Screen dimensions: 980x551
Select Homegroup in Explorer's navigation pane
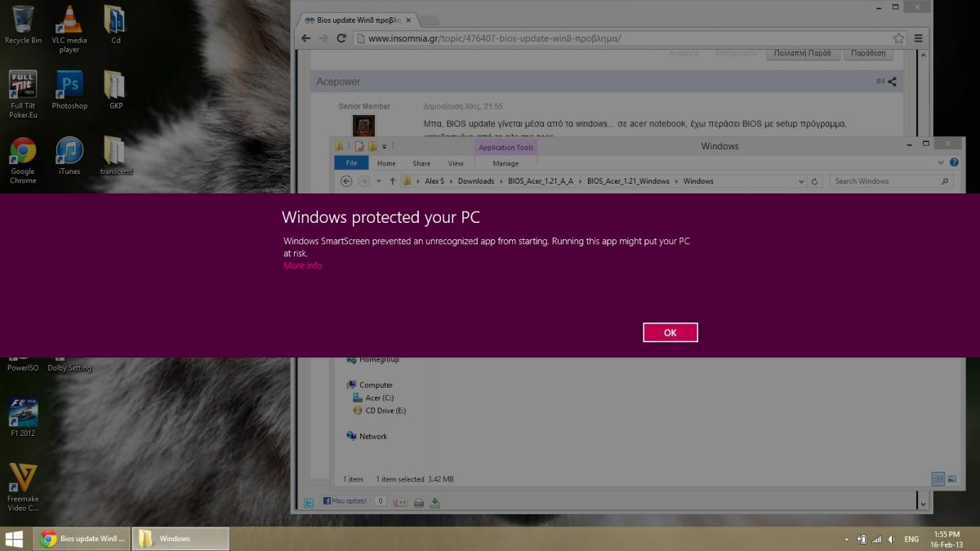[x=373, y=359]
